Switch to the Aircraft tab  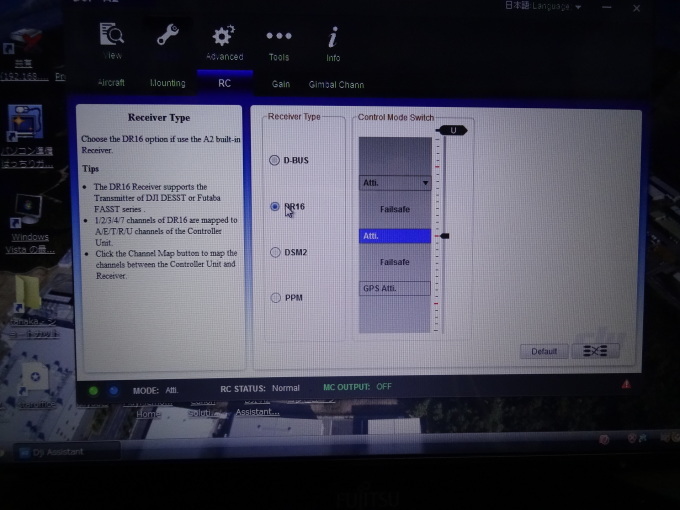(x=111, y=82)
